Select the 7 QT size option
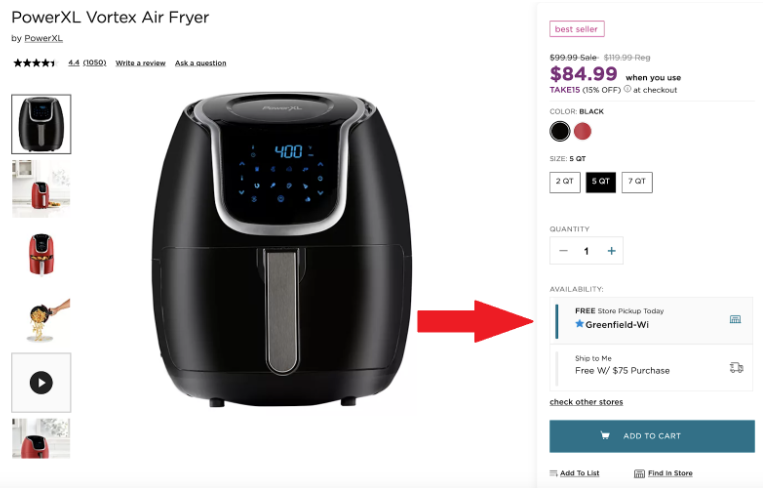The width and height of the screenshot is (768, 488). (637, 182)
